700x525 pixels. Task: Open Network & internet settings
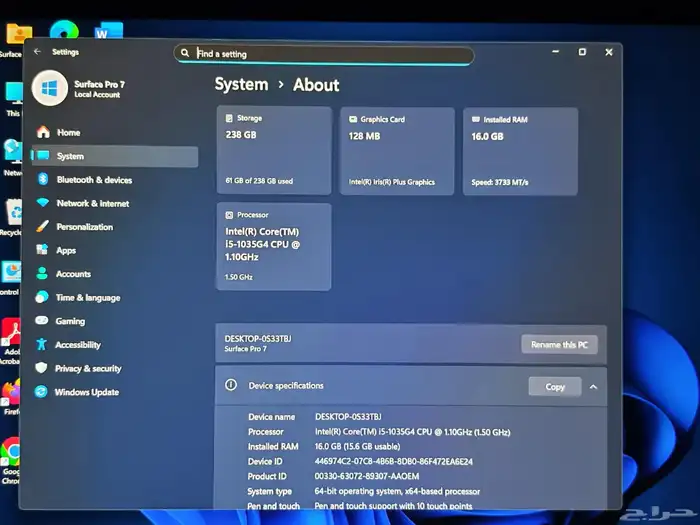pos(92,203)
